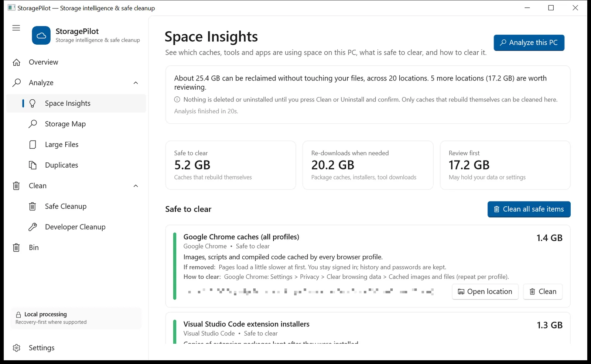Click the StoragePilot cloud logo icon
The width and height of the screenshot is (591, 364).
41,35
